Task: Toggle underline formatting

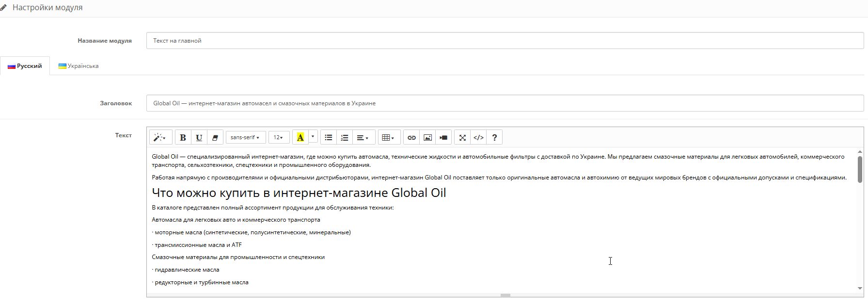Action: tap(199, 137)
